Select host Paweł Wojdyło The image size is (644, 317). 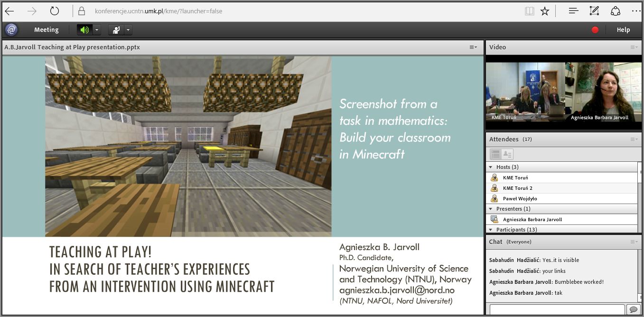pos(562,198)
